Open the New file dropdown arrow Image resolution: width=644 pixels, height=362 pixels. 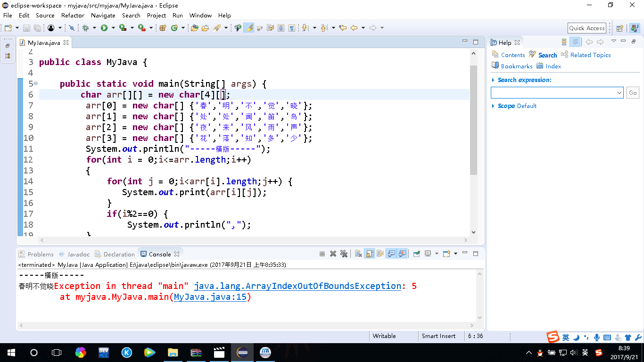17,28
